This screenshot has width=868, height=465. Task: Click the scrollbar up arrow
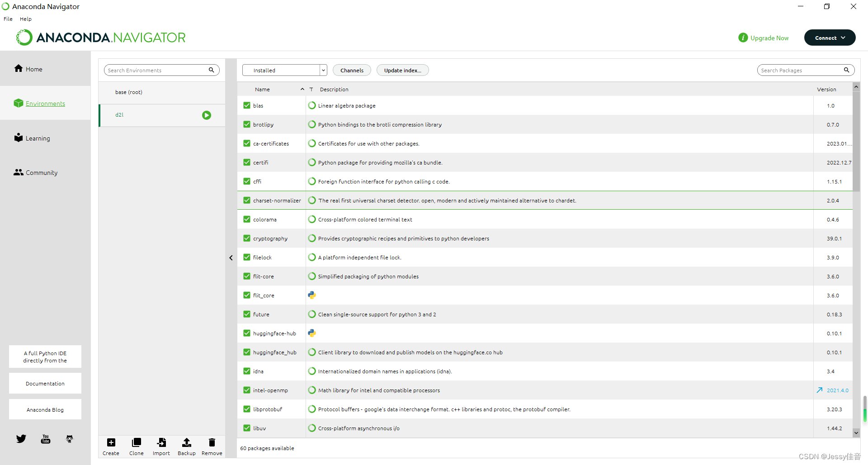(x=856, y=87)
